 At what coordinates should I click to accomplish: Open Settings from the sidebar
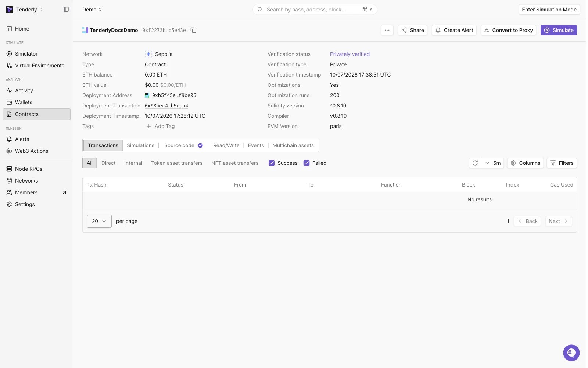click(x=37, y=204)
